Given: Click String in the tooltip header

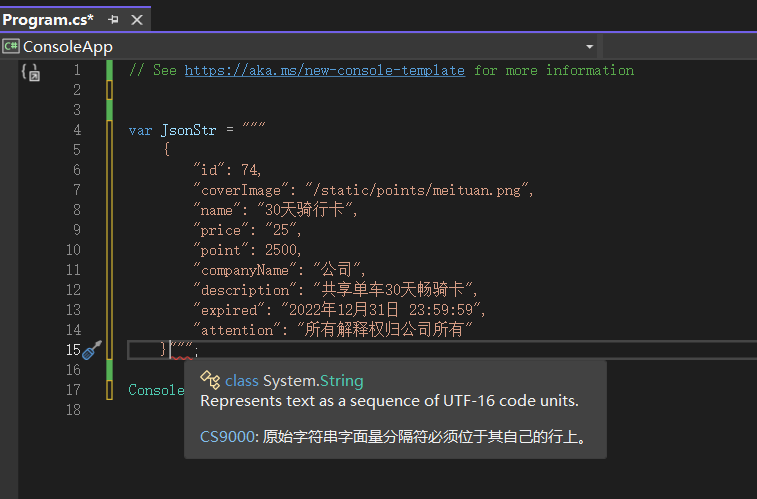Looking at the screenshot, I should pos(341,381).
